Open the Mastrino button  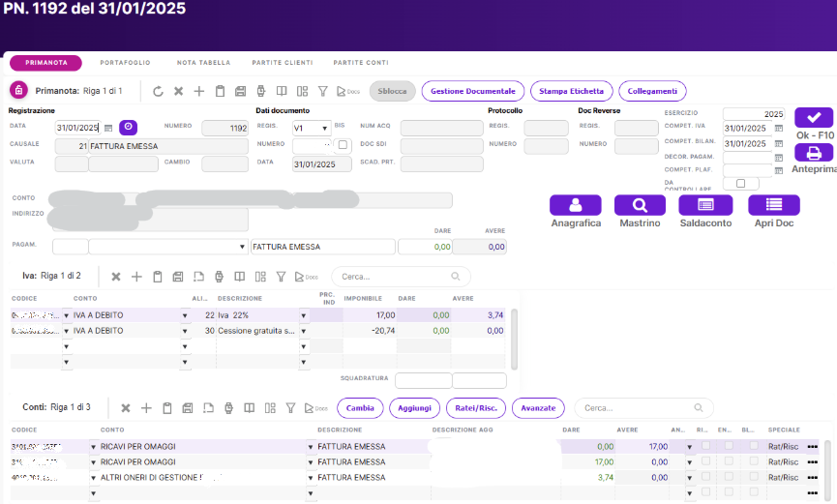click(640, 205)
